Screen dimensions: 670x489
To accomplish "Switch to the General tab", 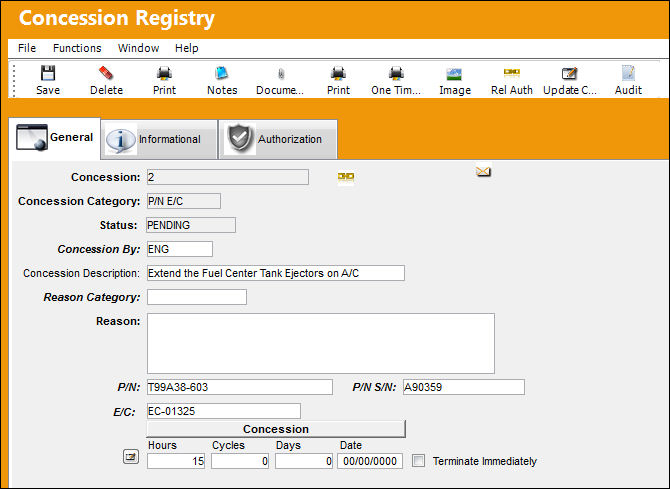I will click(x=55, y=138).
